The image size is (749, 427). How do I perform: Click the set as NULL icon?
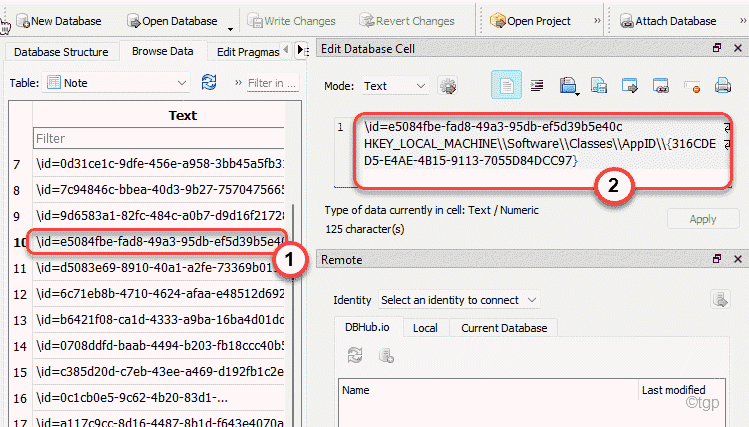tap(692, 86)
